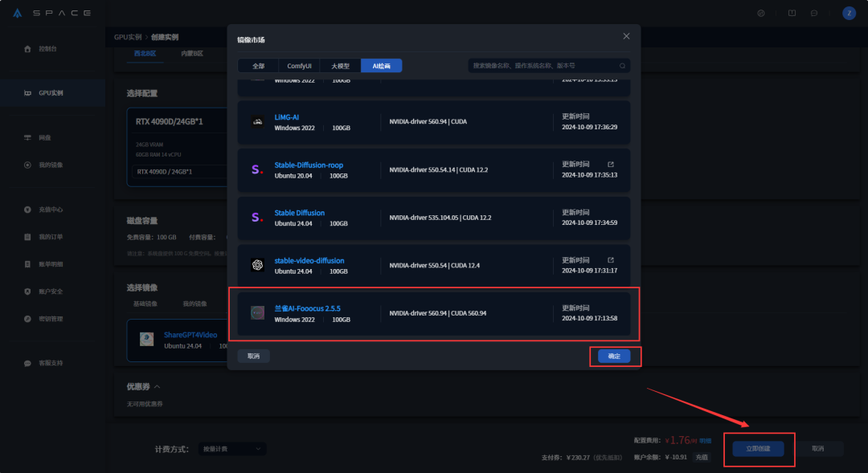The height and width of the screenshot is (473, 868).
Task: Confirm with 确定 button
Action: [614, 357]
